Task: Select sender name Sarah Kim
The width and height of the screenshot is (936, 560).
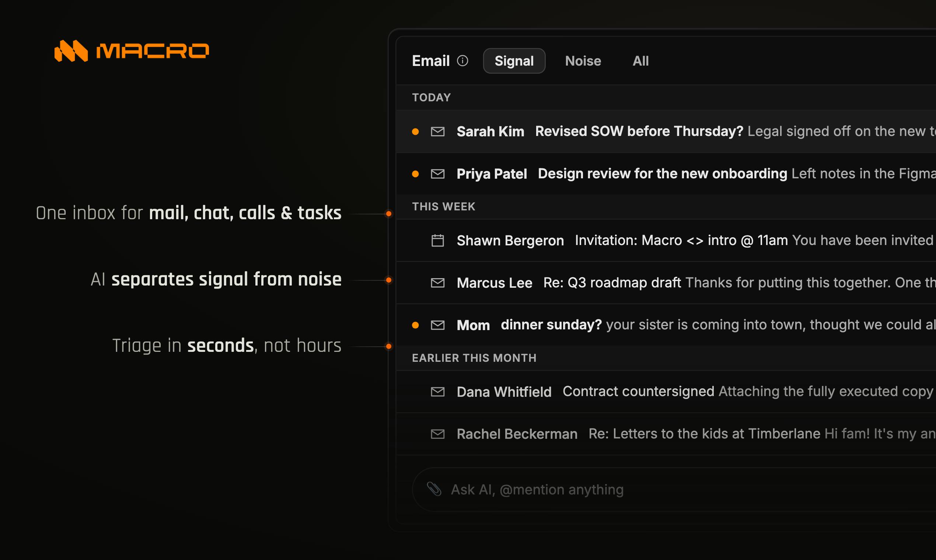Action: click(x=490, y=131)
